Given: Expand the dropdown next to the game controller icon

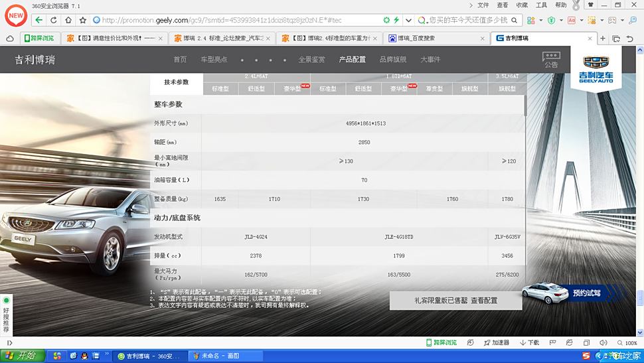Looking at the screenshot, I should 622,20.
